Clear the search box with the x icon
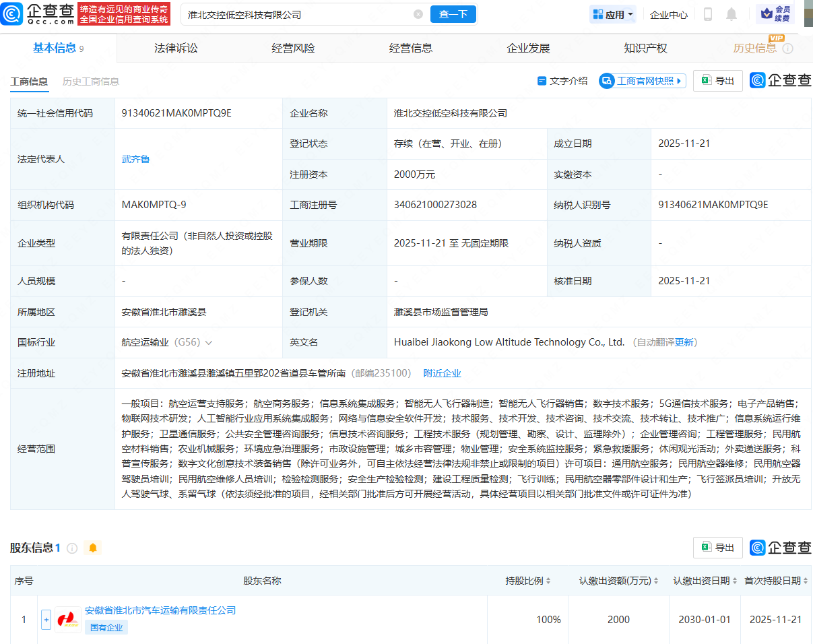The width and height of the screenshot is (813, 644). tap(418, 13)
